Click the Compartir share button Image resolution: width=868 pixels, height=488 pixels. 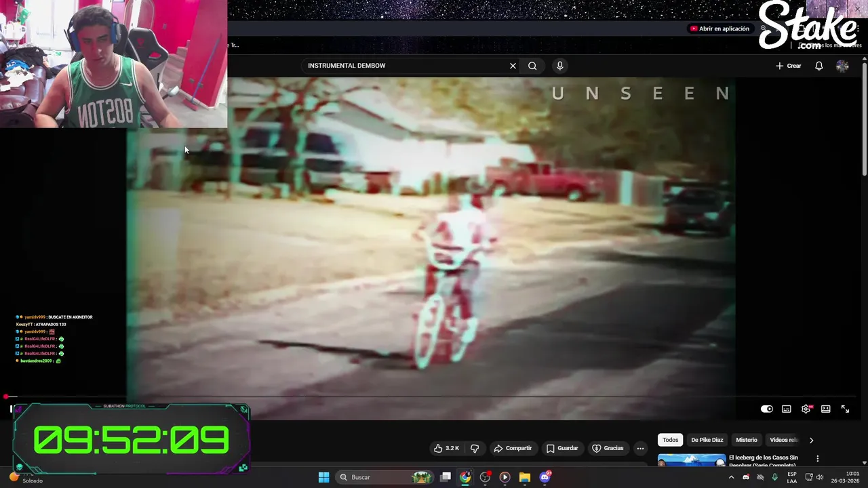[x=513, y=448]
